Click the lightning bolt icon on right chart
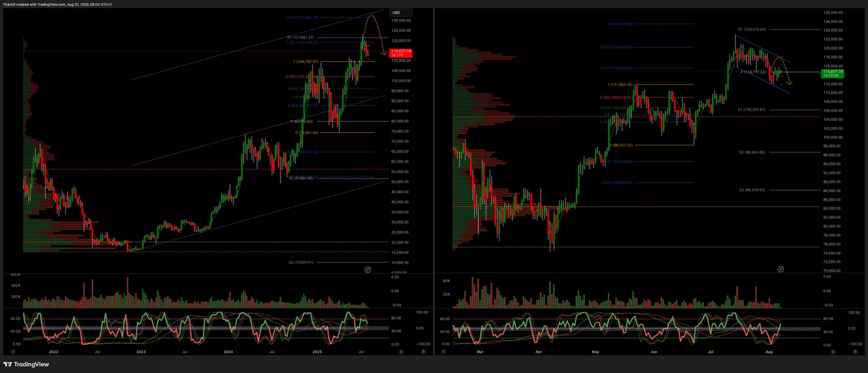This screenshot has width=868, height=373. pos(780,269)
